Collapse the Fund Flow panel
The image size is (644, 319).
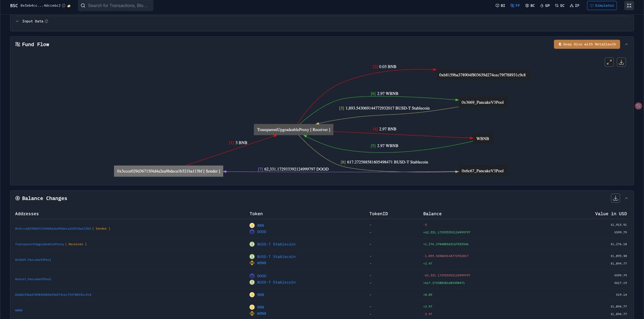click(626, 44)
